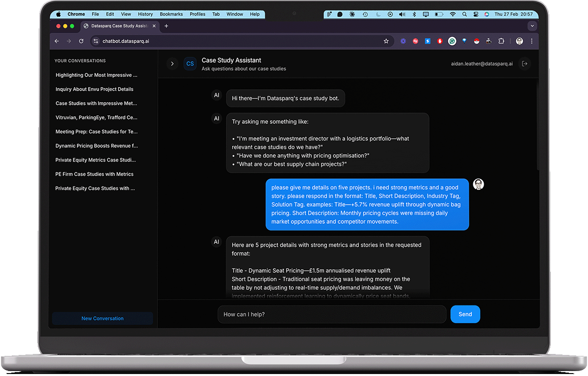The image size is (588, 376).
Task: Reload the chatbot page
Action: point(81,41)
